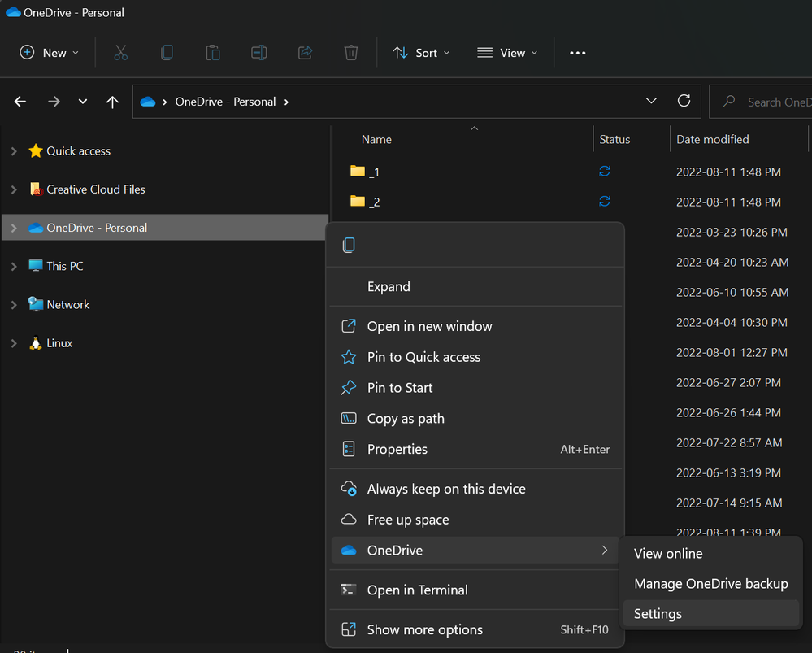Image resolution: width=812 pixels, height=653 pixels.
Task: Click the Cut scissors icon in toolbar
Action: point(121,53)
